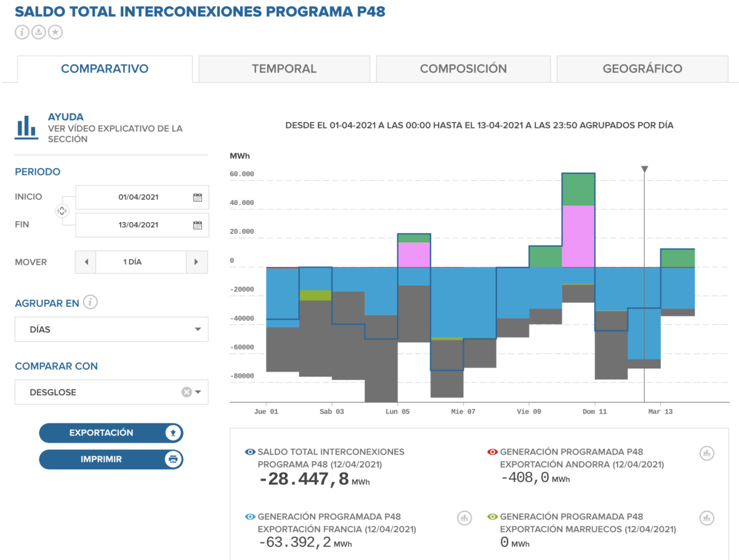Hide the Exportación Andorra series

point(492,452)
